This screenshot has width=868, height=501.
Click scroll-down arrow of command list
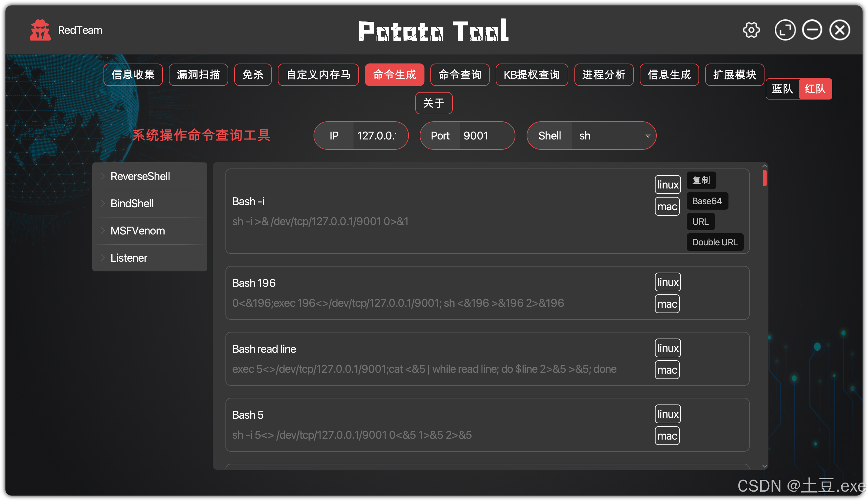(x=764, y=466)
